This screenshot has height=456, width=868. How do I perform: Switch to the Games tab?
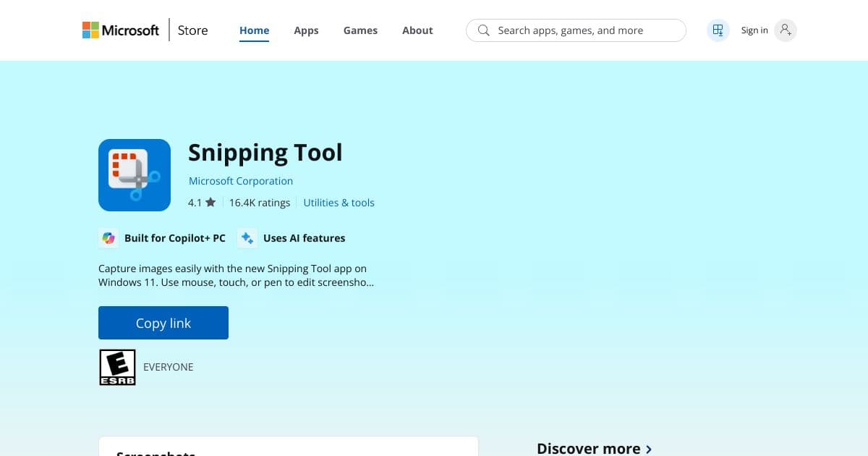360,30
